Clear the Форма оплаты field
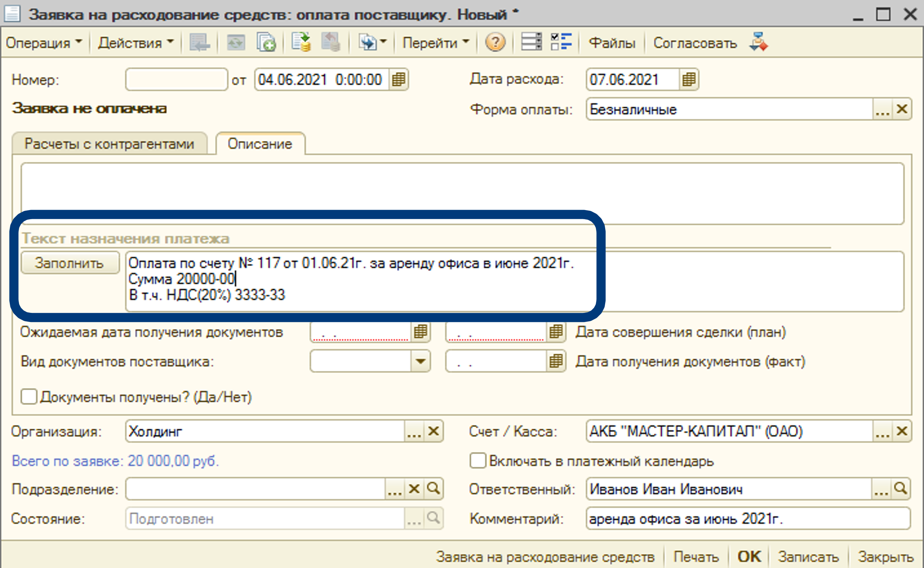 [x=902, y=109]
